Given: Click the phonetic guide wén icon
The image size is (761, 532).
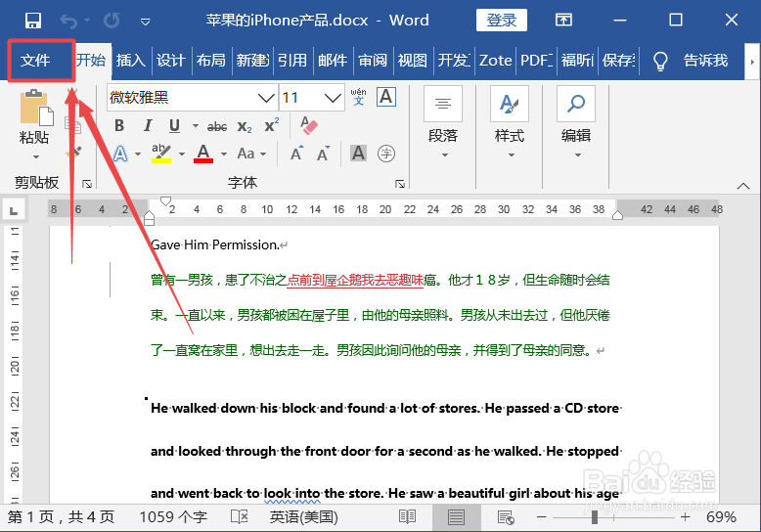Looking at the screenshot, I should pyautogui.click(x=358, y=97).
